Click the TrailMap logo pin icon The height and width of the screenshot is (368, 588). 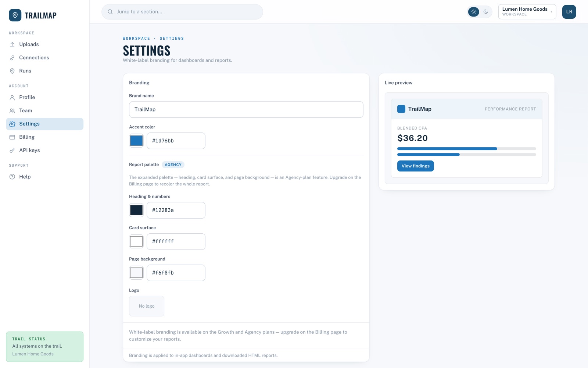15,15
